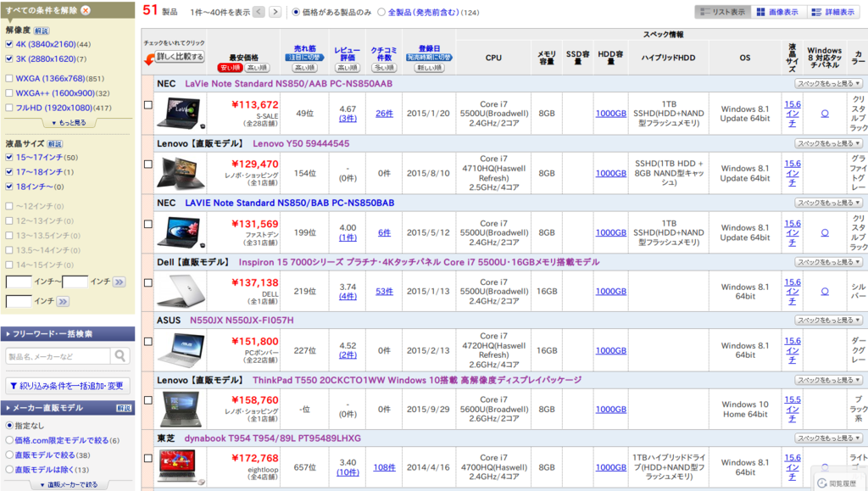Clear all filter conditions with the X icon
The image size is (868, 491).
[86, 10]
